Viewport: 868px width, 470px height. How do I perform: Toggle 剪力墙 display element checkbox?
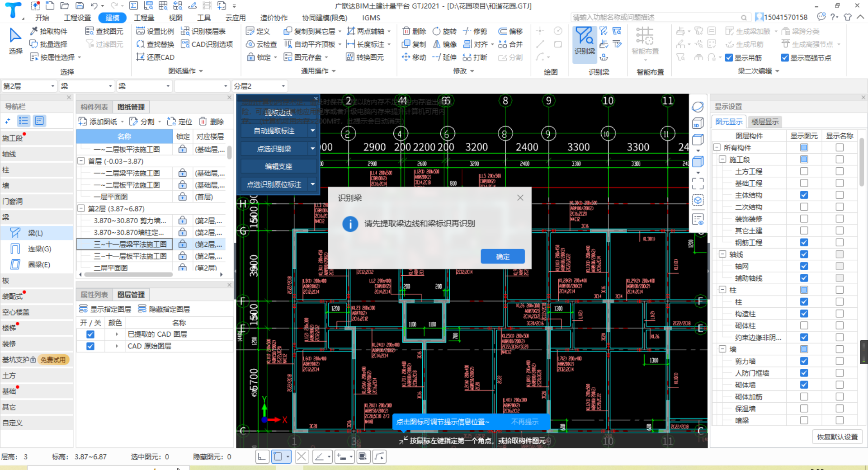(x=804, y=361)
